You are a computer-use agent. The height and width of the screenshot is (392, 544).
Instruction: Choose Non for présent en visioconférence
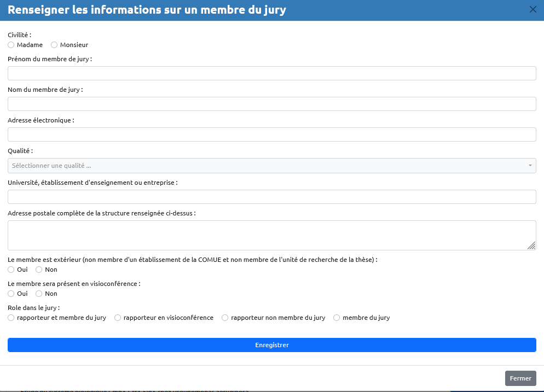click(x=39, y=294)
